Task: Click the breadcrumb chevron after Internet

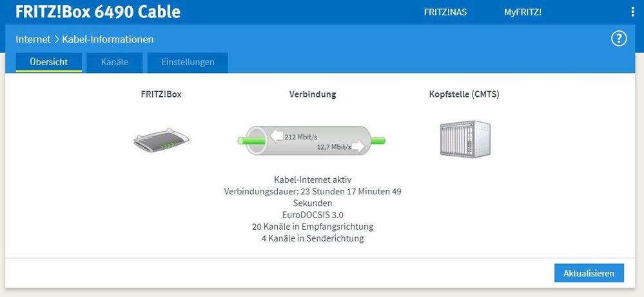Action: 56,39
